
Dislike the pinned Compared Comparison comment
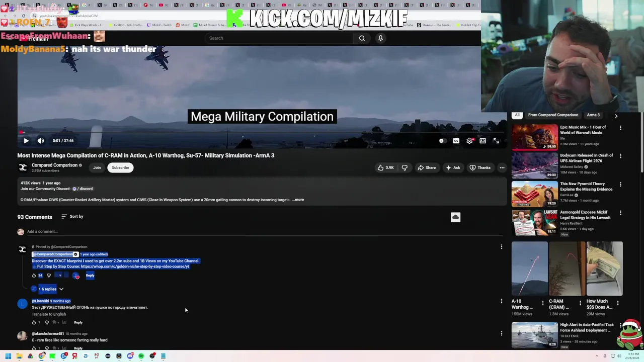[x=49, y=276]
